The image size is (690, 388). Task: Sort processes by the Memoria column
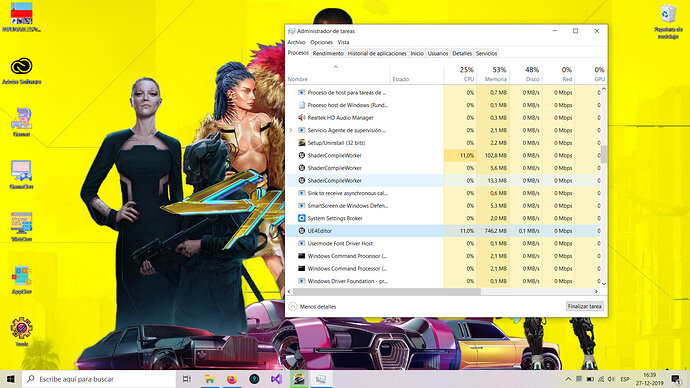[493, 74]
